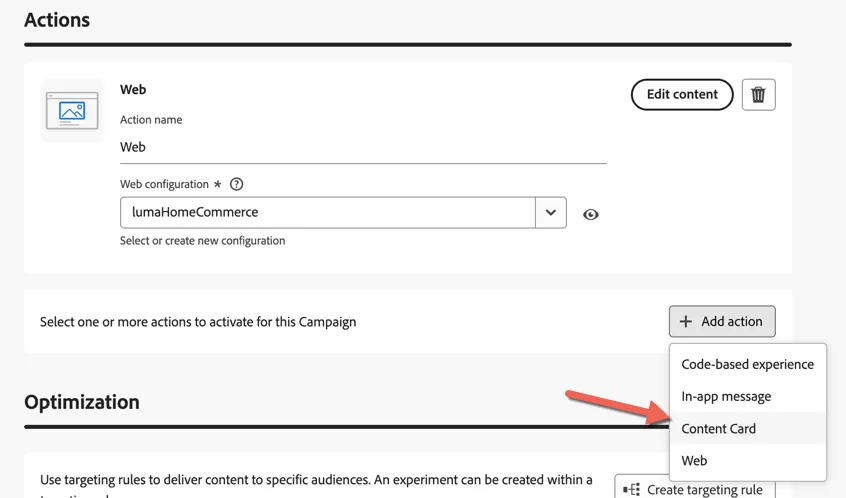Choose In-app message option
This screenshot has width=846, height=498.
747,397
